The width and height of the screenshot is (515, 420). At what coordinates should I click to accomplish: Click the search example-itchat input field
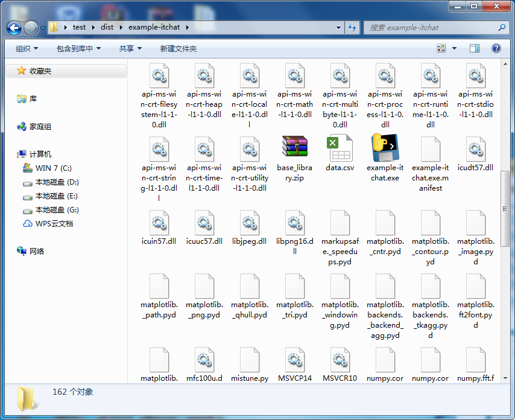(x=435, y=28)
